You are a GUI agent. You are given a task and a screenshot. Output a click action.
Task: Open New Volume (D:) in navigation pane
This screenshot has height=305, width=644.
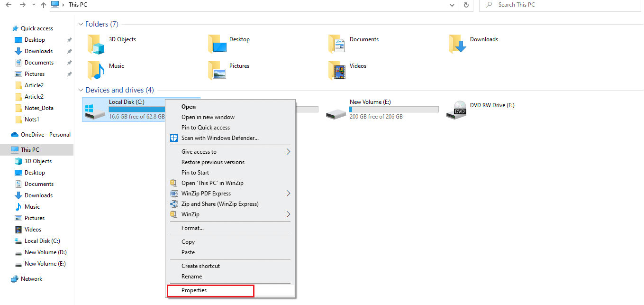click(45, 252)
